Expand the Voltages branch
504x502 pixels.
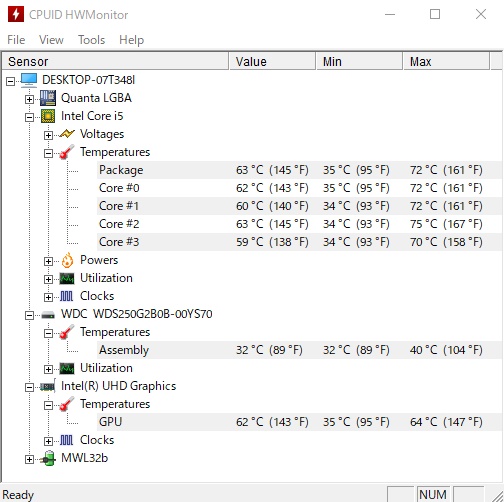pyautogui.click(x=48, y=135)
